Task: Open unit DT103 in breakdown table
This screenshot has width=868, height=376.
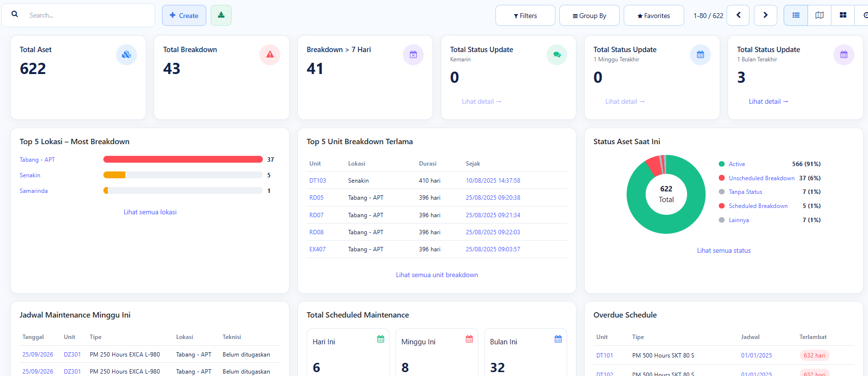Action: point(317,180)
